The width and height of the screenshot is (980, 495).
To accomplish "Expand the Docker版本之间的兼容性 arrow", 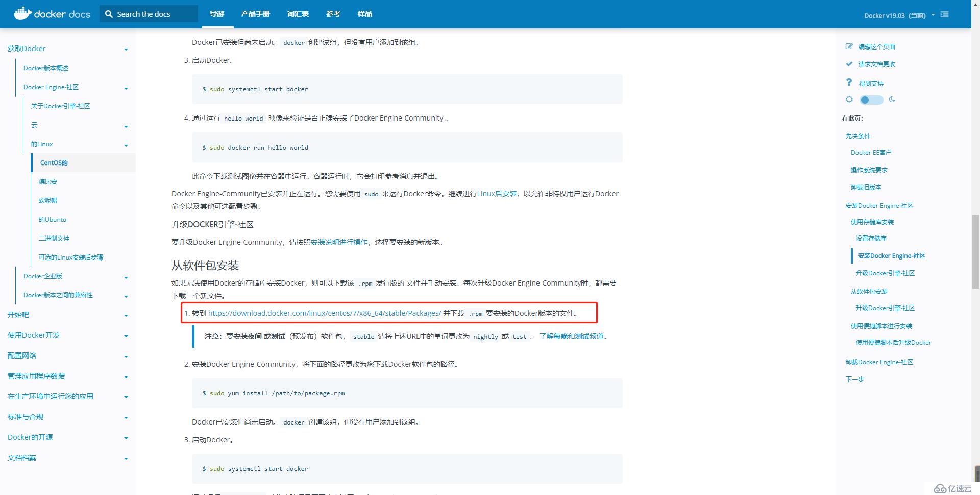I will coord(126,296).
